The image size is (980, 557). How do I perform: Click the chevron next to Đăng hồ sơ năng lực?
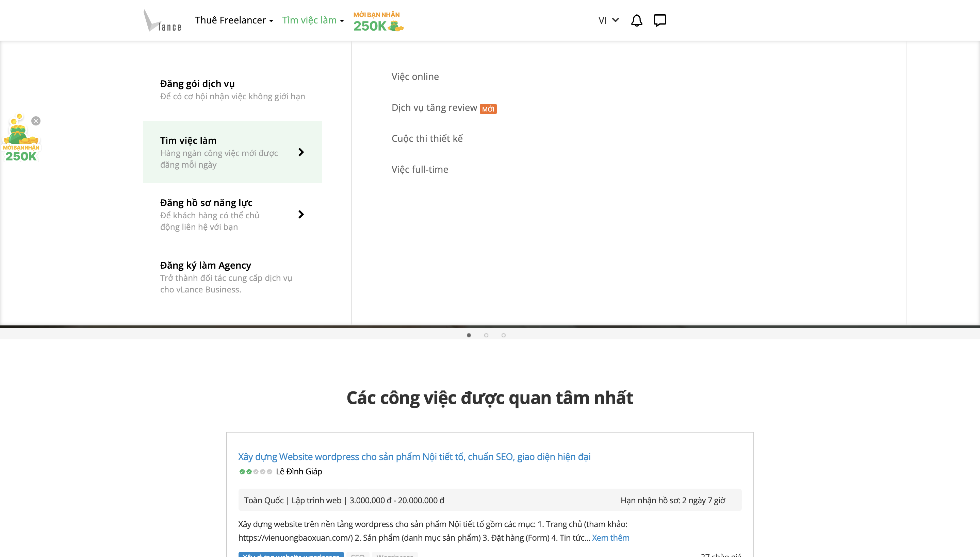click(x=301, y=214)
